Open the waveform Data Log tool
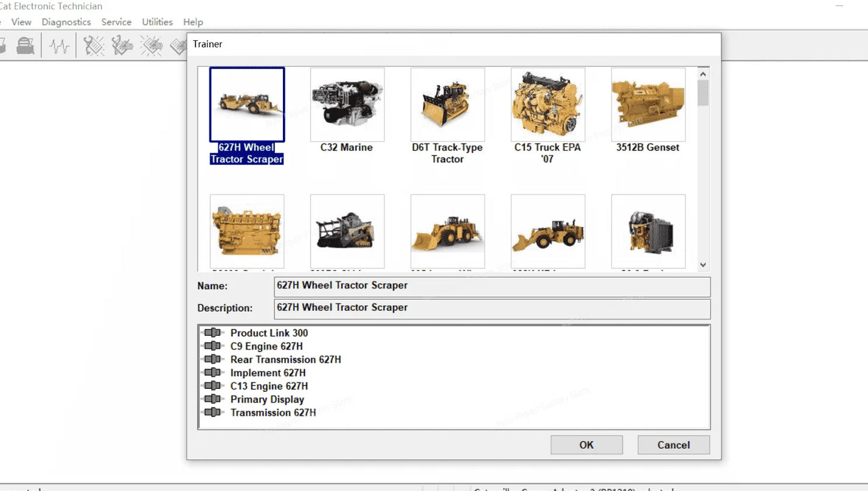The width and height of the screenshot is (868, 491). 58,45
